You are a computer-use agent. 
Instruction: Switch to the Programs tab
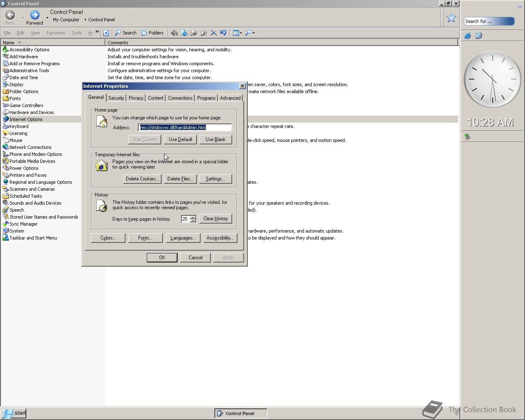[x=206, y=98]
